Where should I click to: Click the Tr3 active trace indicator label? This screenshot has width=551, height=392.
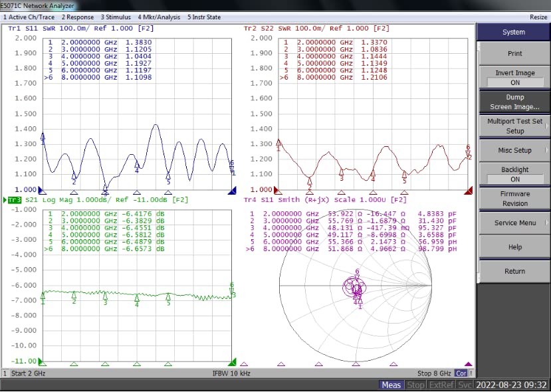[15, 200]
